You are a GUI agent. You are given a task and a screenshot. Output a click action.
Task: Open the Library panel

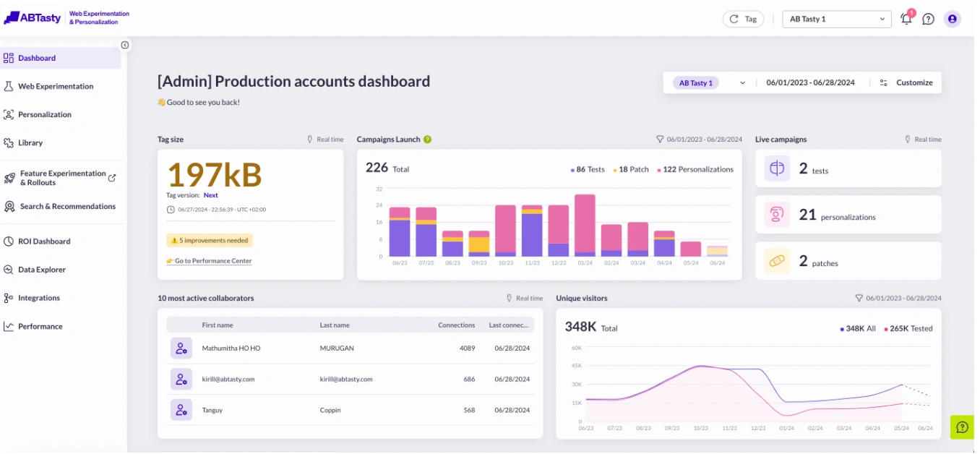coord(31,142)
